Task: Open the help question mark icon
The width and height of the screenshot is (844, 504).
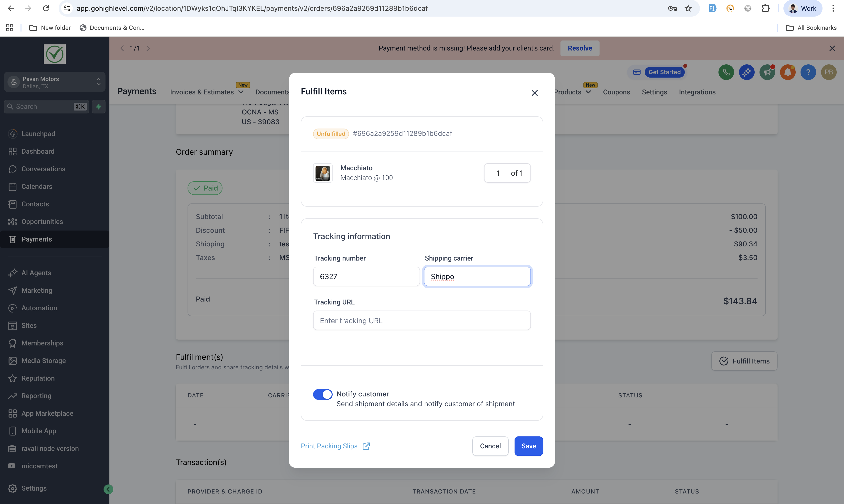Action: [x=808, y=72]
